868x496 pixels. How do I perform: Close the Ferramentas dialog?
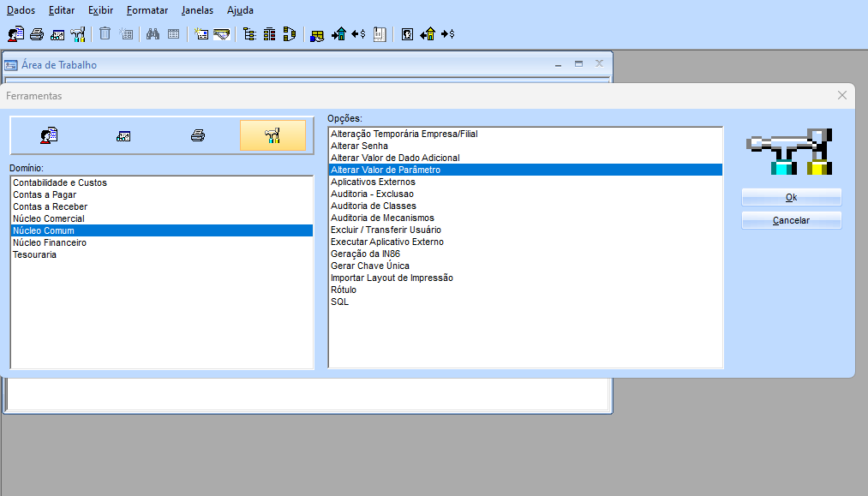[842, 95]
